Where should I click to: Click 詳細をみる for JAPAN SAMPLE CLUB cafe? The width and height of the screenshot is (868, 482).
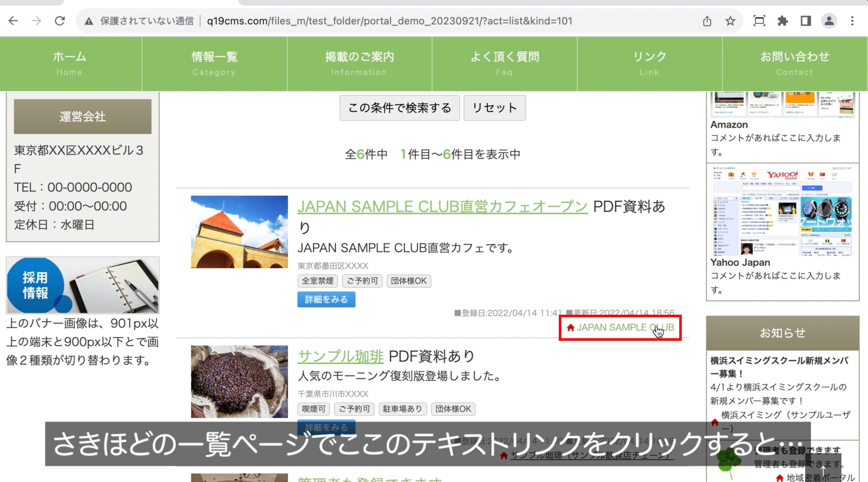(x=326, y=300)
